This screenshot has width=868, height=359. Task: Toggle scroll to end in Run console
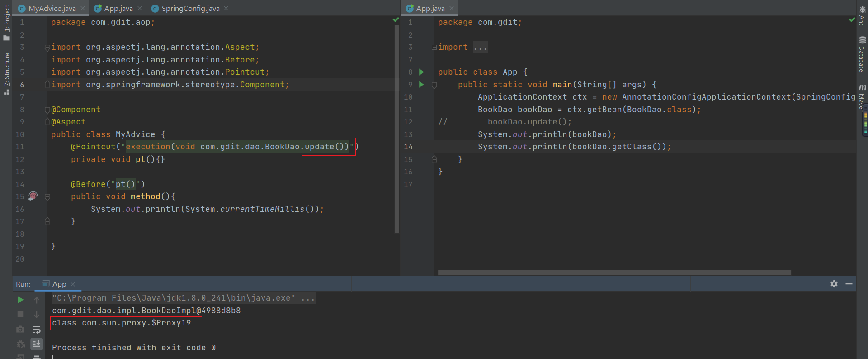(37, 344)
